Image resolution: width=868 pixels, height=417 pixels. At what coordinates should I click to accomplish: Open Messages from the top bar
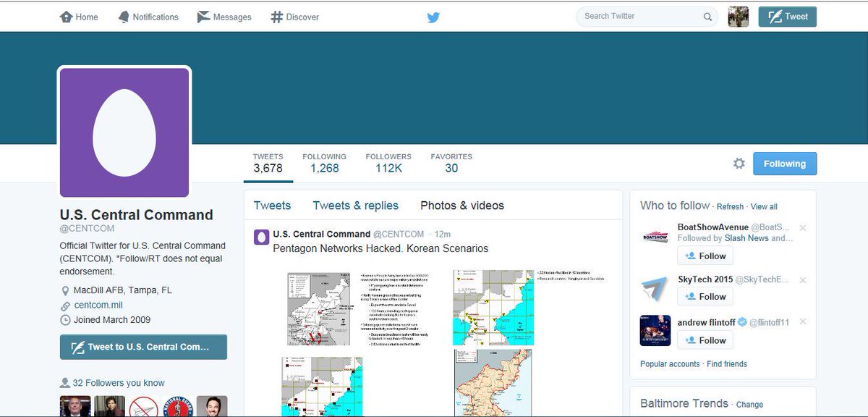tap(224, 17)
